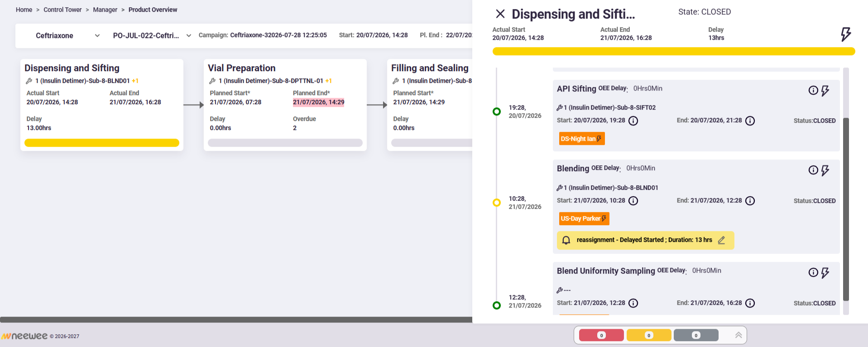The width and height of the screenshot is (868, 347).
Task: Go to Home in breadcrumb
Action: [24, 10]
